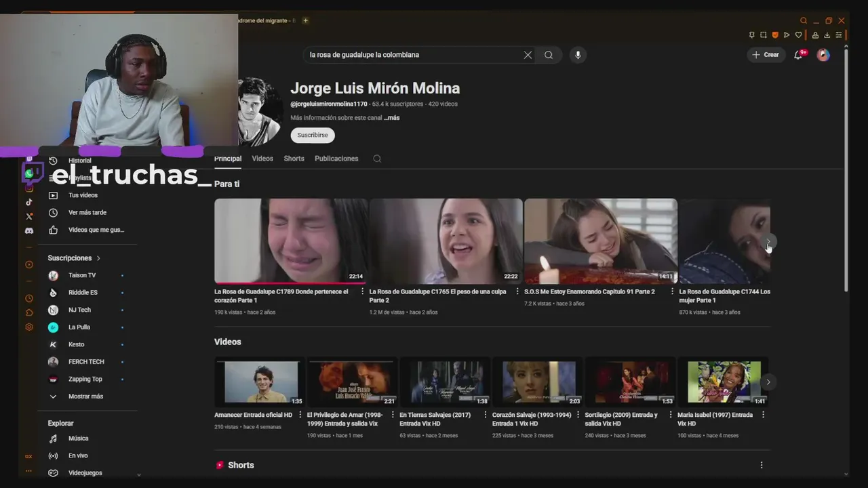Subscribe with the Suscribirse button
Screen dimensions: 868x488
coord(313,135)
